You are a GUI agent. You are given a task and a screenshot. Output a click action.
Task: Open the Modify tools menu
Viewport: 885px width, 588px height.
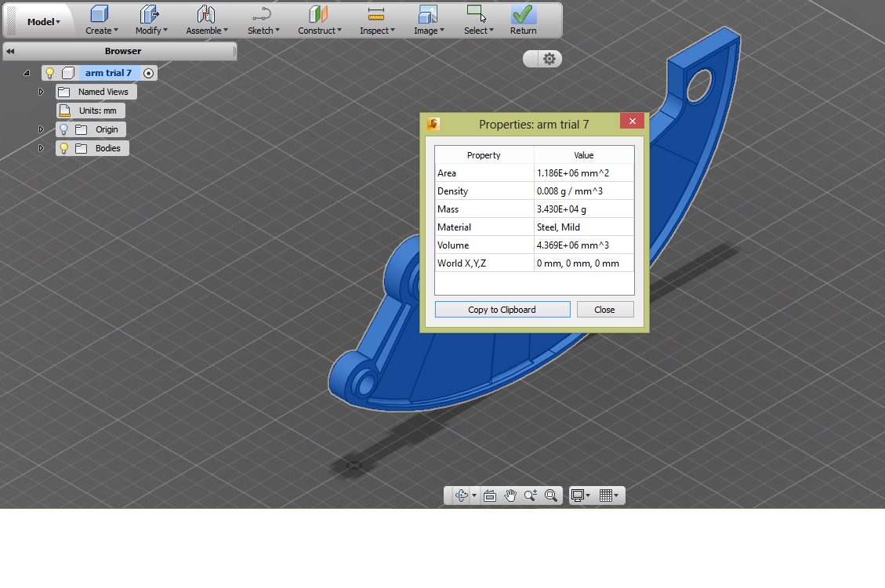pos(151,20)
